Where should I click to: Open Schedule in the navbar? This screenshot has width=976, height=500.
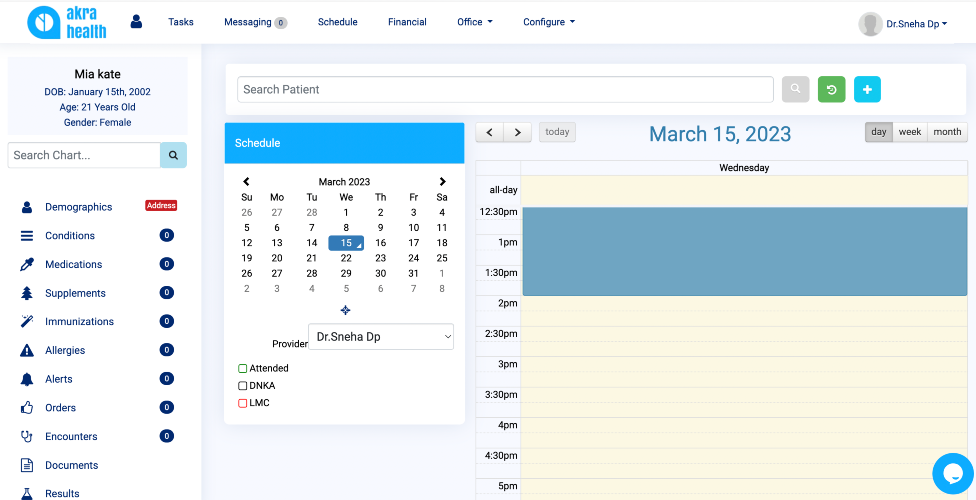point(337,22)
